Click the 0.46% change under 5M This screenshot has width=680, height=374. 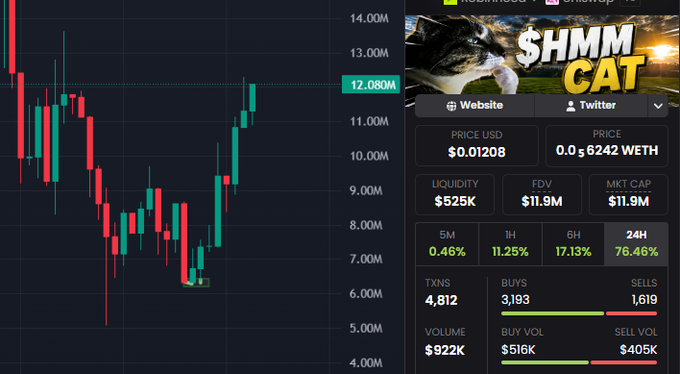[x=447, y=252]
